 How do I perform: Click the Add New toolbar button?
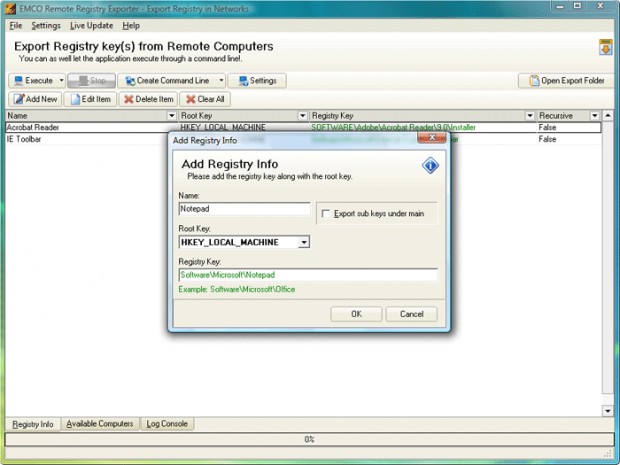(x=35, y=99)
